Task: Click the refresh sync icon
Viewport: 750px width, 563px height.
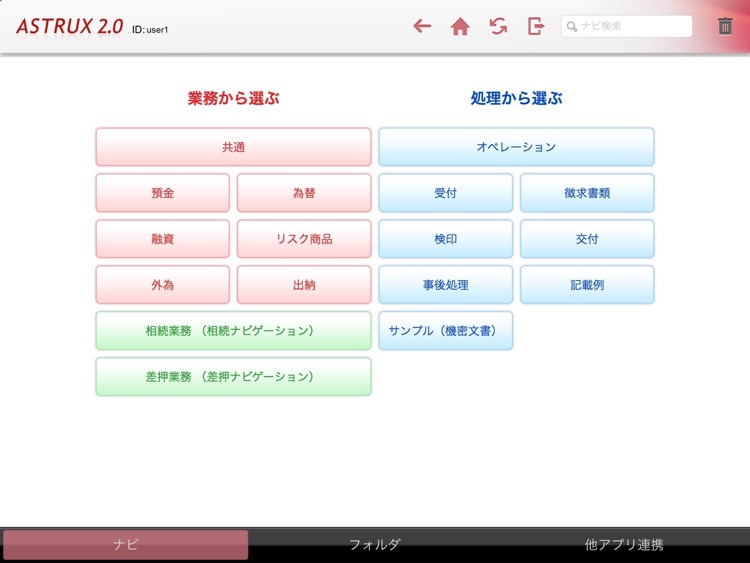Action: click(498, 27)
